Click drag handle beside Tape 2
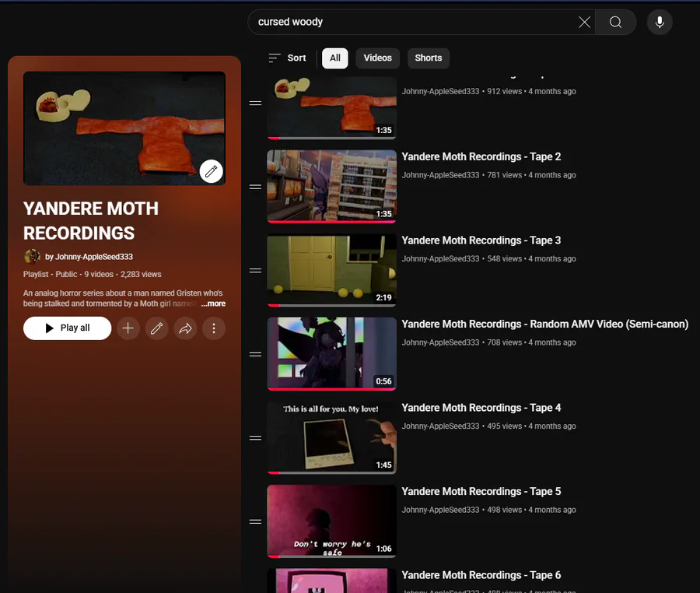 pos(255,187)
